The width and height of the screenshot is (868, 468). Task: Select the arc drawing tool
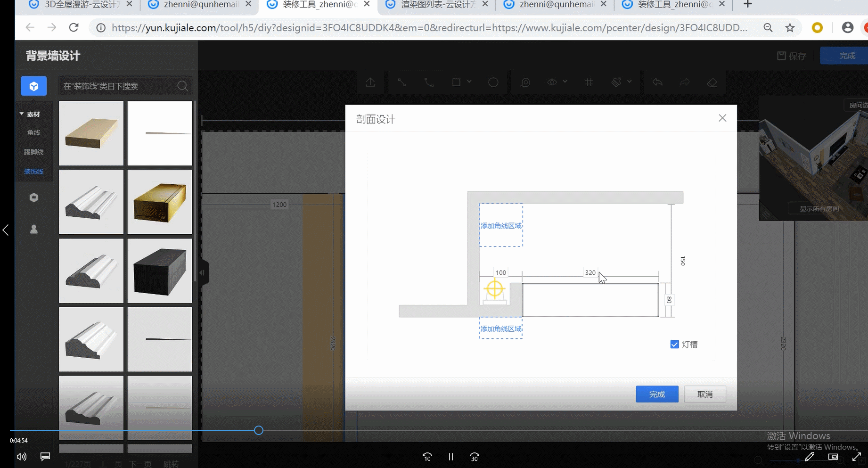tap(429, 82)
